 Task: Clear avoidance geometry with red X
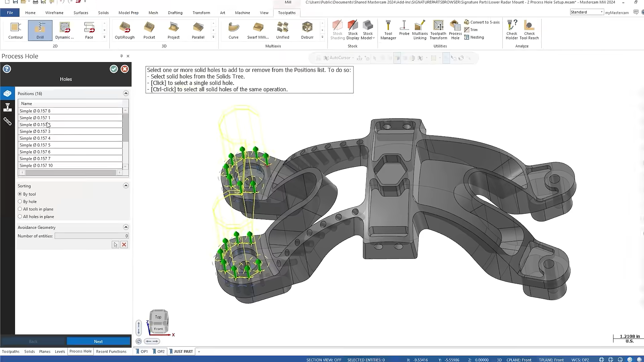[x=124, y=245]
